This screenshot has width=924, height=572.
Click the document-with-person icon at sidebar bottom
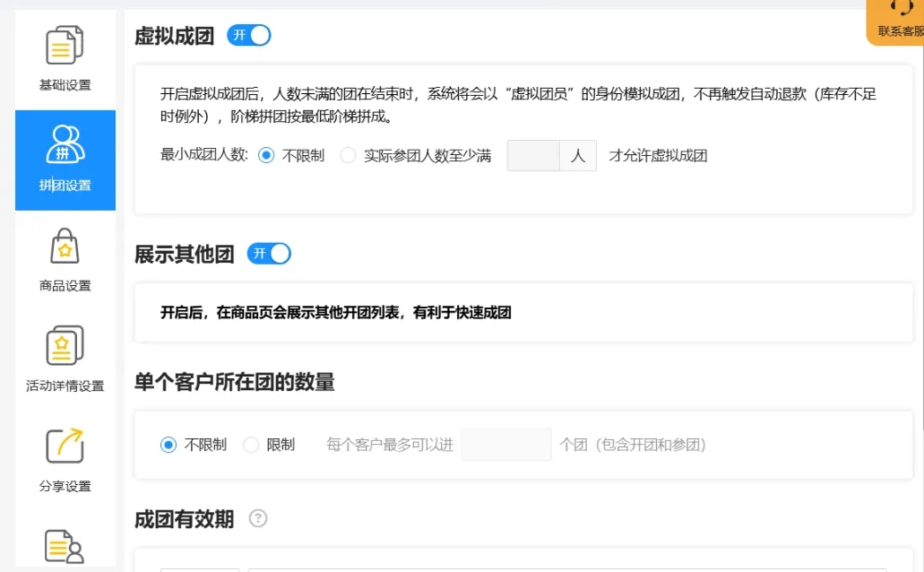(65, 547)
